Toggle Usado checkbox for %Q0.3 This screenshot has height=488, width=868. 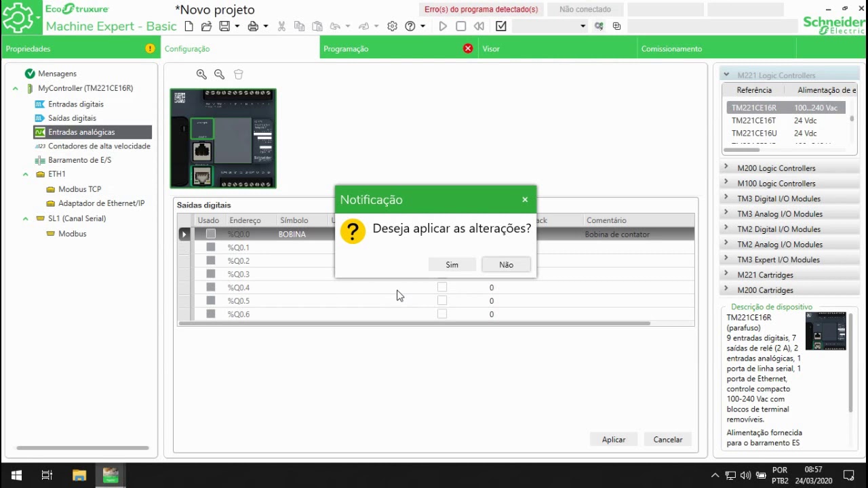(211, 274)
